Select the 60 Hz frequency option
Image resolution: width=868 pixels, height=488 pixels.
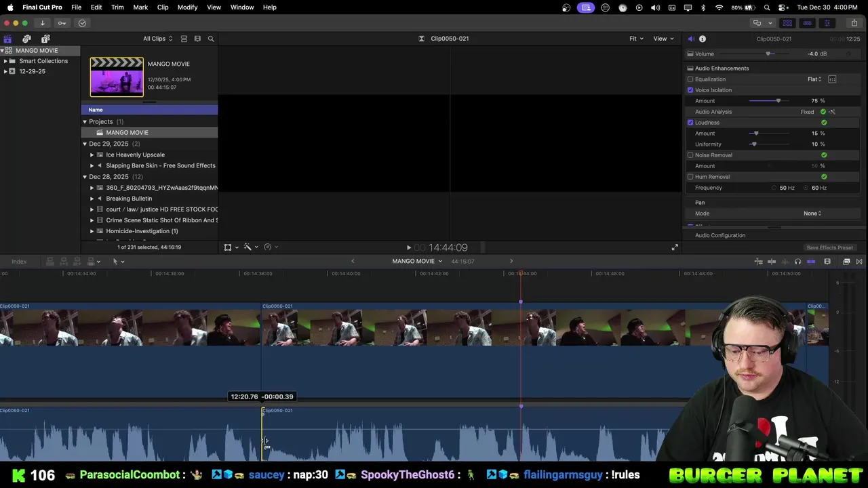coord(806,188)
